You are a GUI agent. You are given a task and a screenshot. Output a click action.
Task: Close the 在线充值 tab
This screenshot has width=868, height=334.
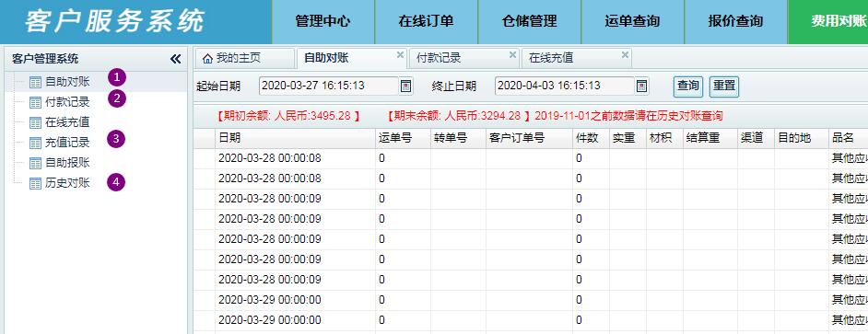(625, 54)
